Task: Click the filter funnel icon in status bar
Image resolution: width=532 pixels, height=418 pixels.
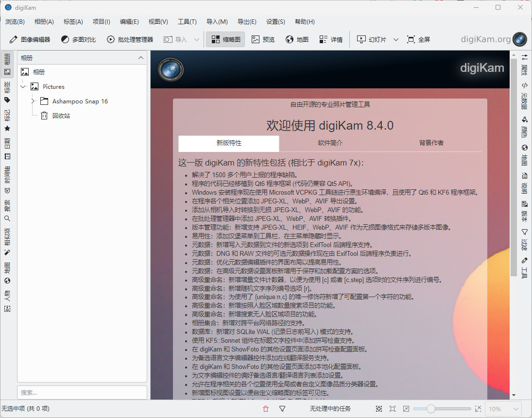Action: point(282,409)
